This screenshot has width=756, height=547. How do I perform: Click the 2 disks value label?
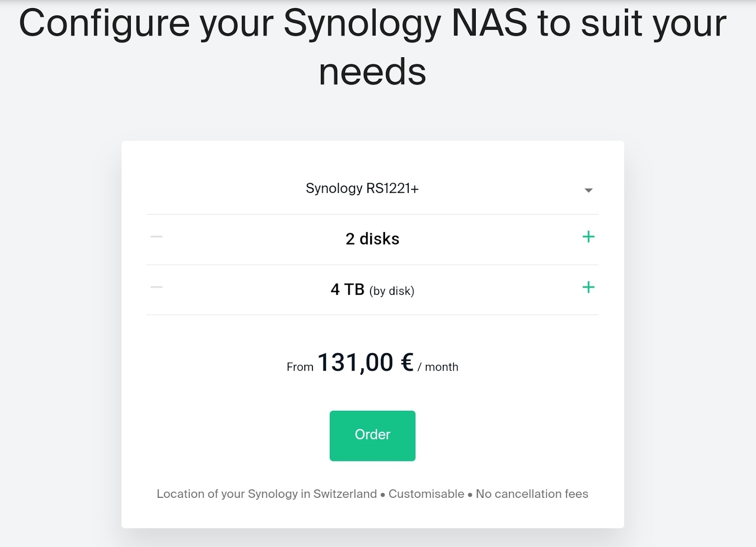click(x=372, y=239)
